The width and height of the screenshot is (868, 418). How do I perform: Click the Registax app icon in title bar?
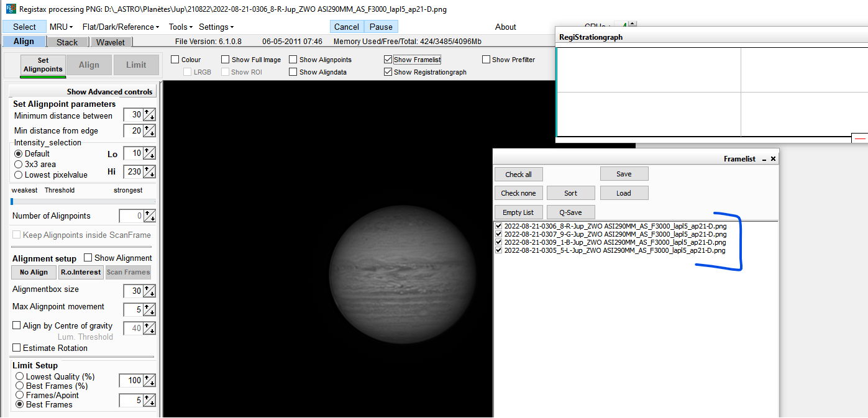[9, 9]
